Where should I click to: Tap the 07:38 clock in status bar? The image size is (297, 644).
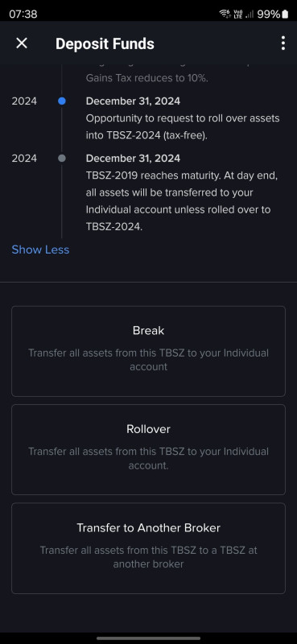point(23,14)
